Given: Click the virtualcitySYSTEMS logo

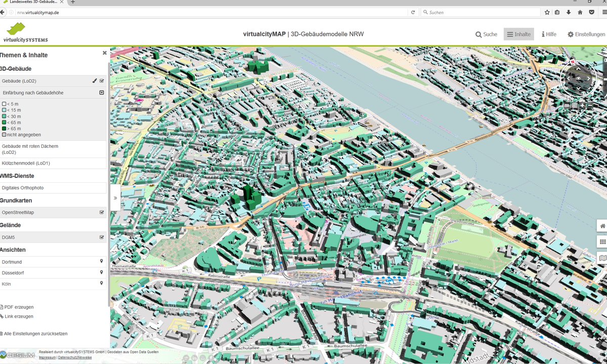Looking at the screenshot, I should [x=25, y=32].
